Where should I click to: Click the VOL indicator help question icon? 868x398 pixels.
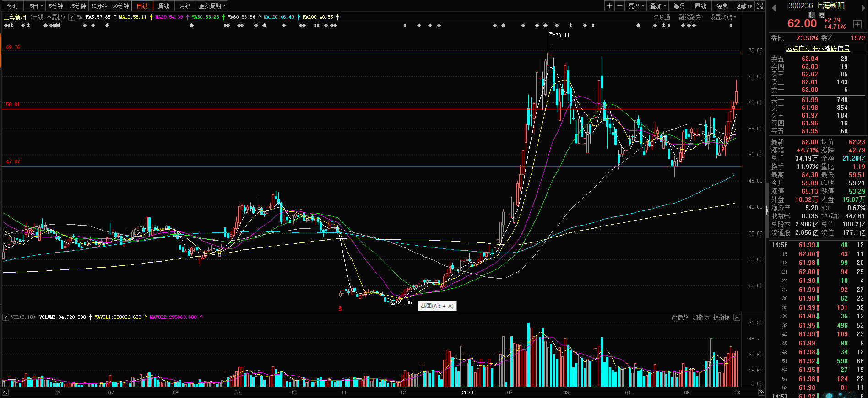[5, 317]
